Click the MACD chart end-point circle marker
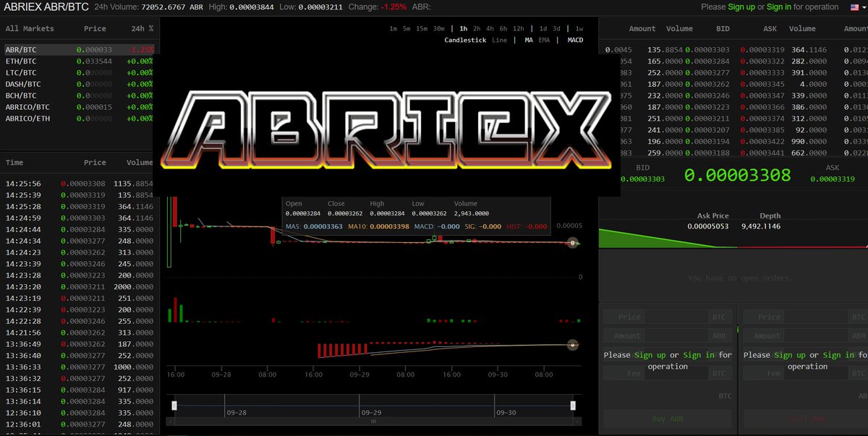This screenshot has width=868, height=436. click(x=573, y=345)
